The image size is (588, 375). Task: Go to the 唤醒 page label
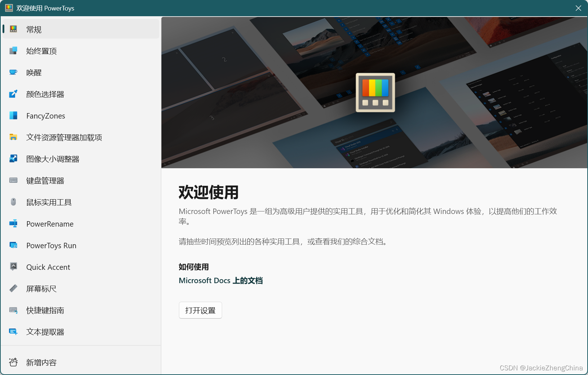pos(34,73)
